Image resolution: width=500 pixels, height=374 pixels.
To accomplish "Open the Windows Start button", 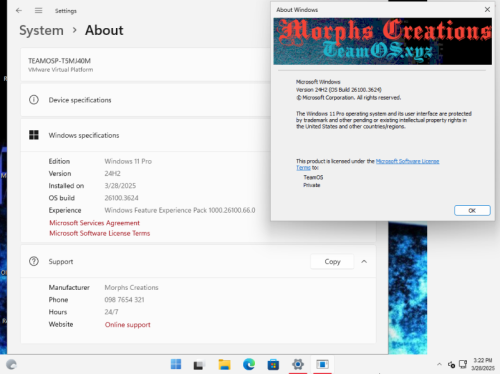I will coord(176,364).
